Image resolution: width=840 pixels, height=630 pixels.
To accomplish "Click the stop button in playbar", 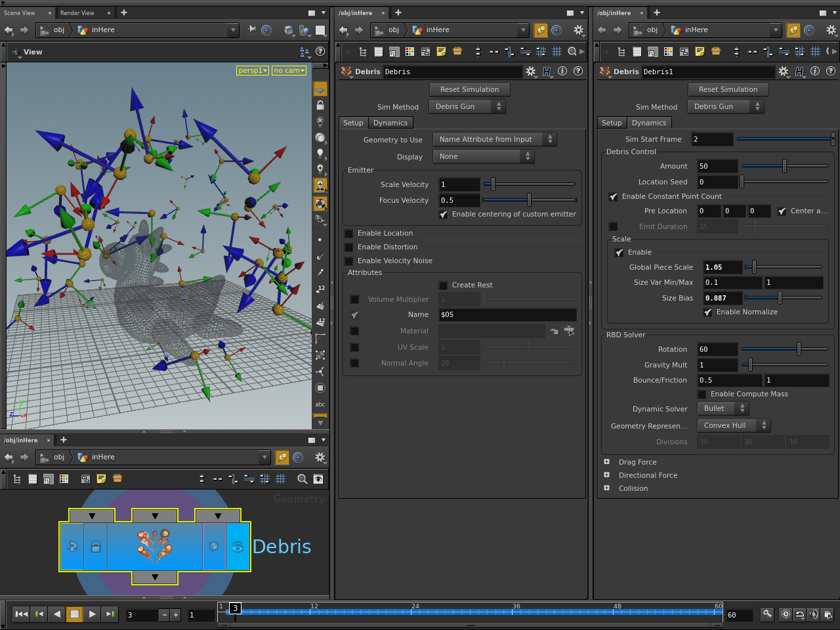I will (x=74, y=614).
